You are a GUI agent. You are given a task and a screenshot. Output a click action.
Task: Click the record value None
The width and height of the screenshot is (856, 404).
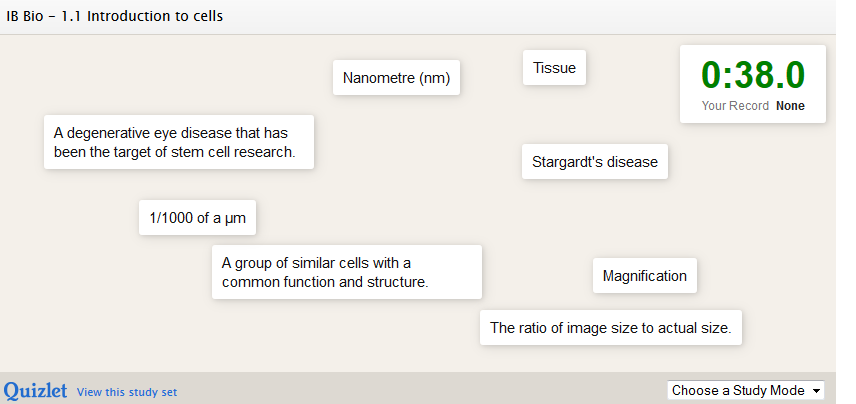click(x=789, y=106)
